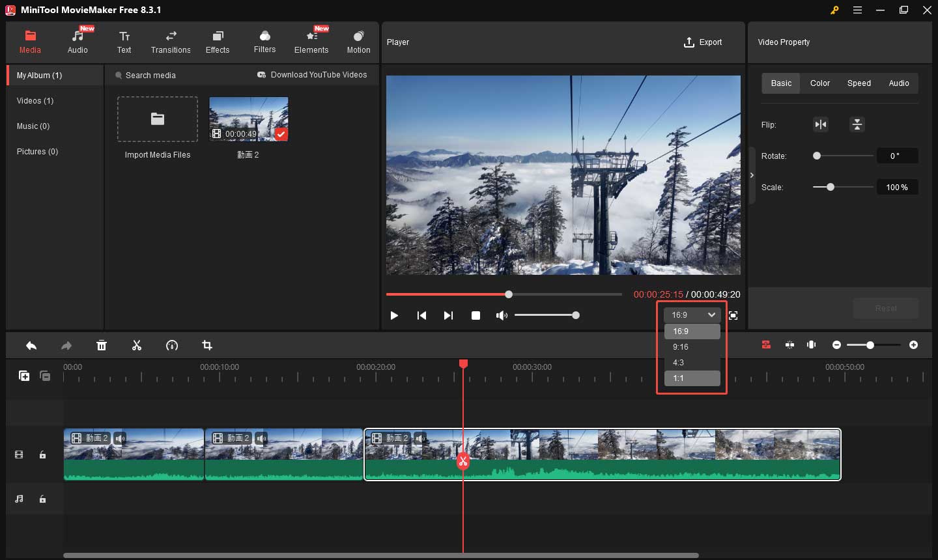
Task: Open the Transitions panel
Action: pyautogui.click(x=171, y=41)
